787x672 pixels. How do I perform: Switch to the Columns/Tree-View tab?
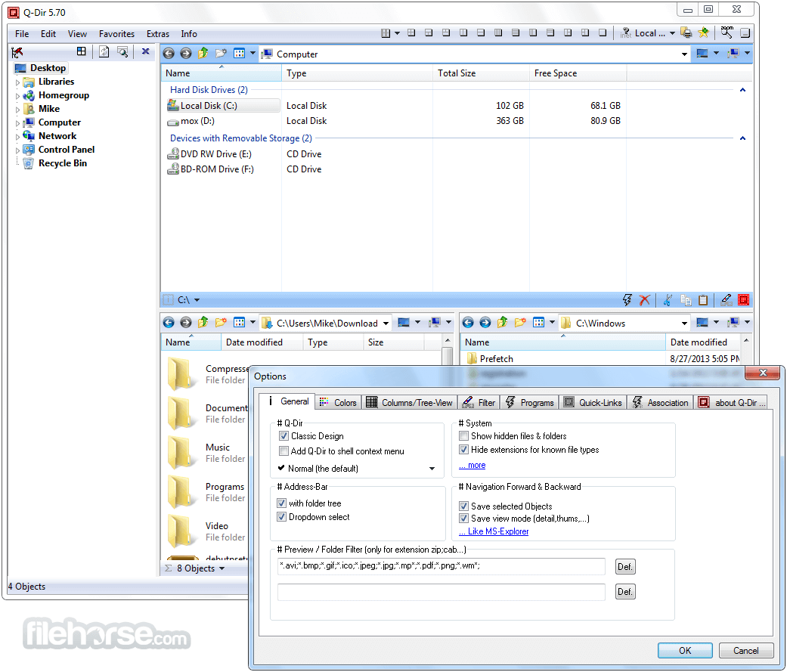(410, 402)
